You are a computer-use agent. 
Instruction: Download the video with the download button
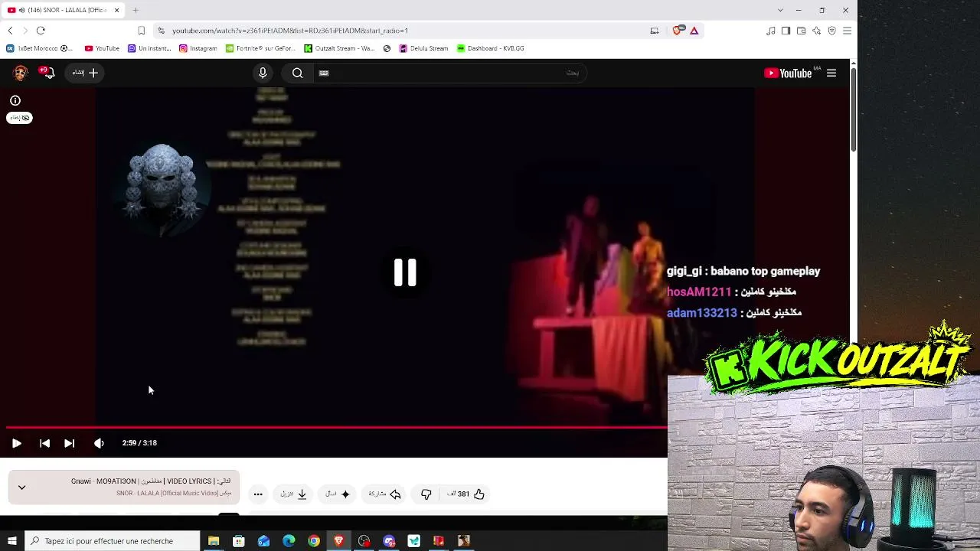tap(294, 494)
